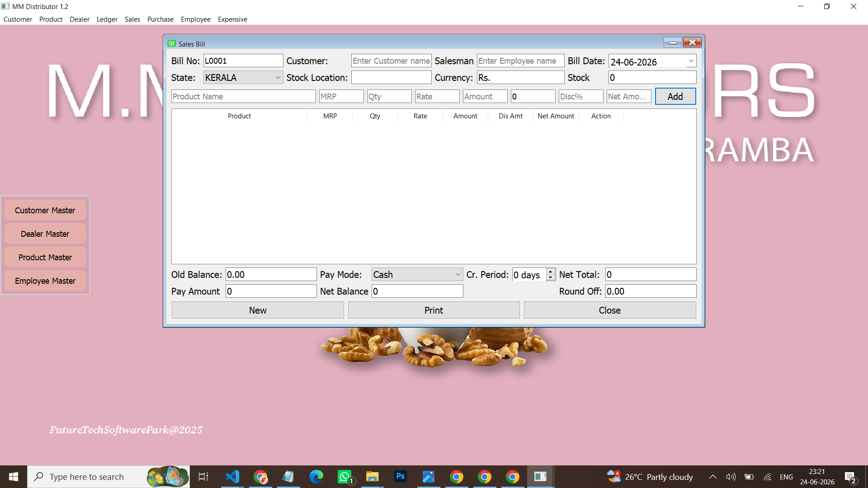Open the Dealer menu
868x488 pixels.
tap(80, 19)
